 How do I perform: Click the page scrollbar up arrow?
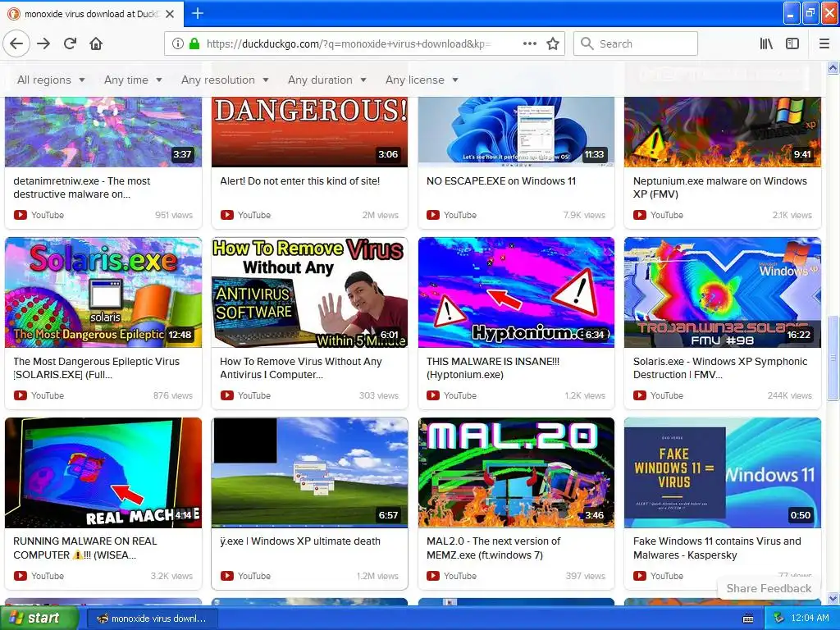833,68
